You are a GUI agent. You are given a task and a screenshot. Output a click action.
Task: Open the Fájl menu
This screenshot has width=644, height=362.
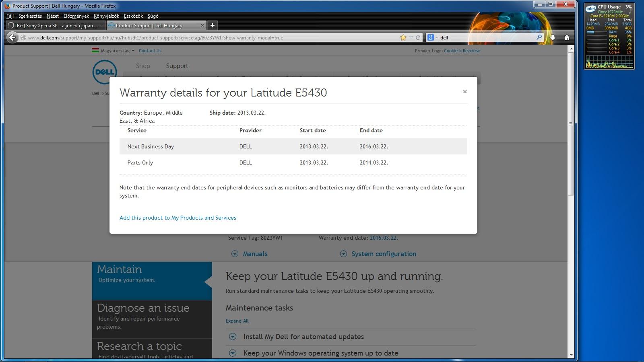click(x=10, y=16)
